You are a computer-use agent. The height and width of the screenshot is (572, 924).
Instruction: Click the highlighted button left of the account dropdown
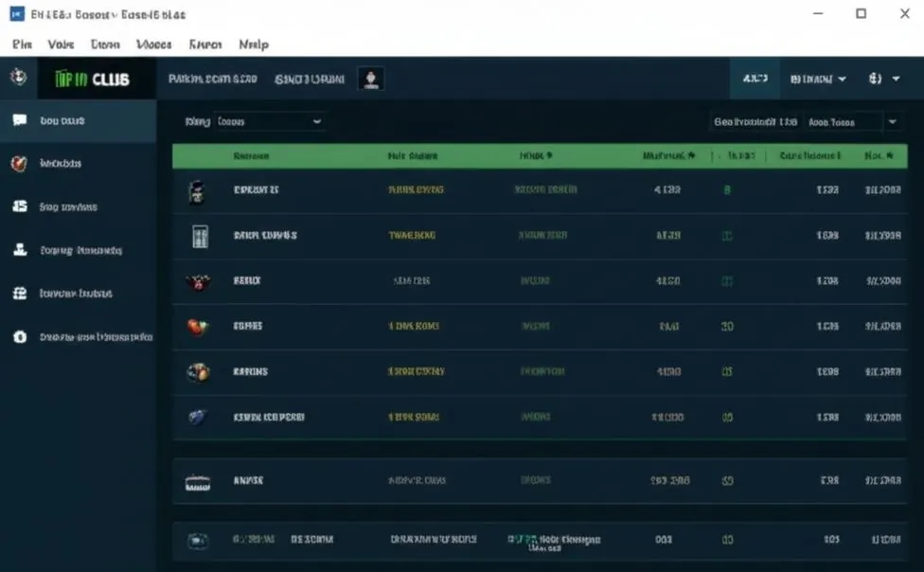coord(755,79)
